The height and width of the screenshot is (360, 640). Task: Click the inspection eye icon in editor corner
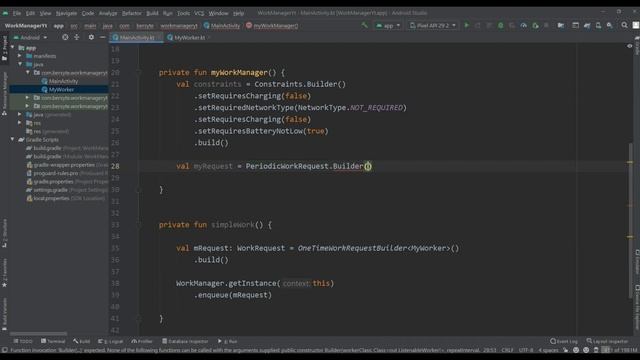[x=629, y=46]
